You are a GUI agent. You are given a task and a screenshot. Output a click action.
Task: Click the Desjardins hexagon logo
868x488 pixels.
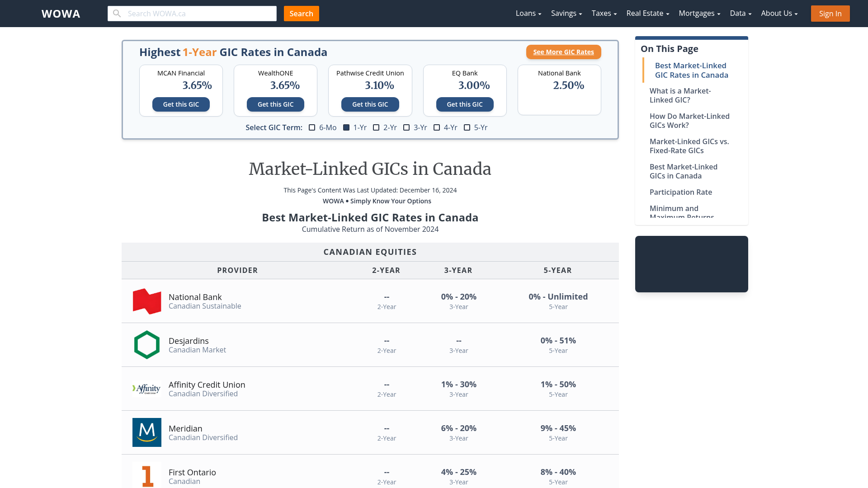146,344
